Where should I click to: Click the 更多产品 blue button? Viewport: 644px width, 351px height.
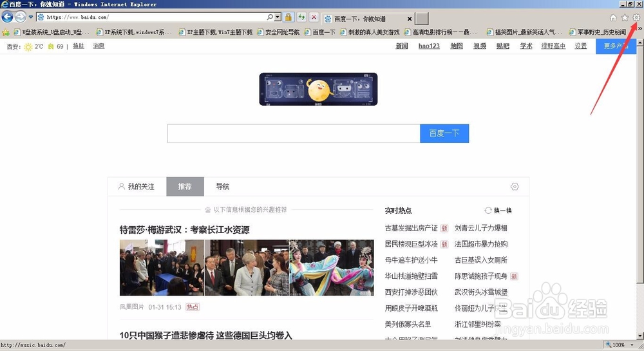pyautogui.click(x=616, y=46)
